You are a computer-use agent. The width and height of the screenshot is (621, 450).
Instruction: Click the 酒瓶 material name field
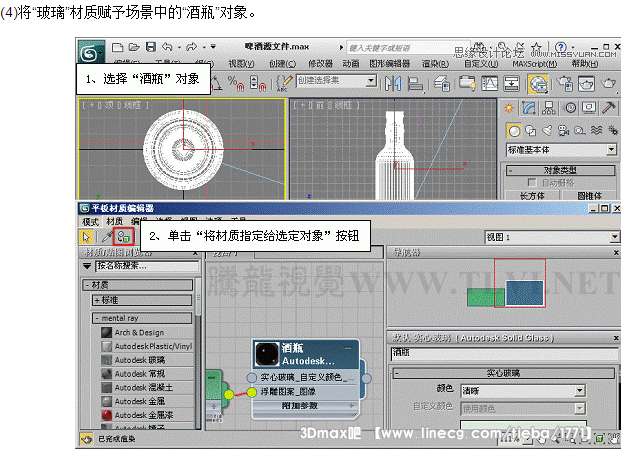504,353
